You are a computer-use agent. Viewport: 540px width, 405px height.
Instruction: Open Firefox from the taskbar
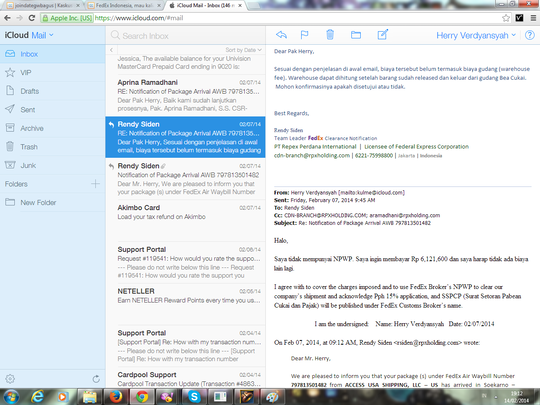[x=116, y=397]
